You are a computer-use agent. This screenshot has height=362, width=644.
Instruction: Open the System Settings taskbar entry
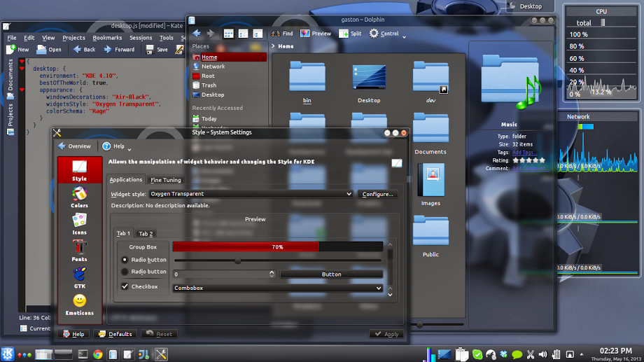point(161,354)
